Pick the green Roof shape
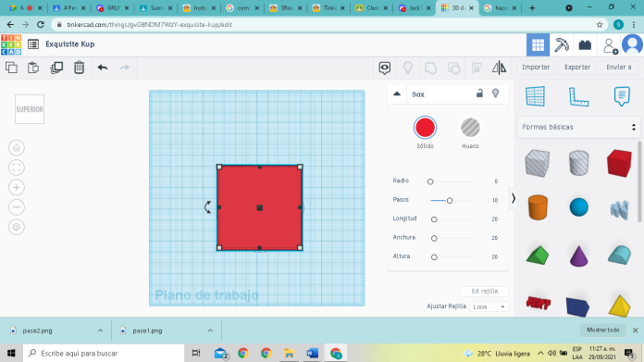Viewport: 644px width, 362px height. (x=538, y=256)
